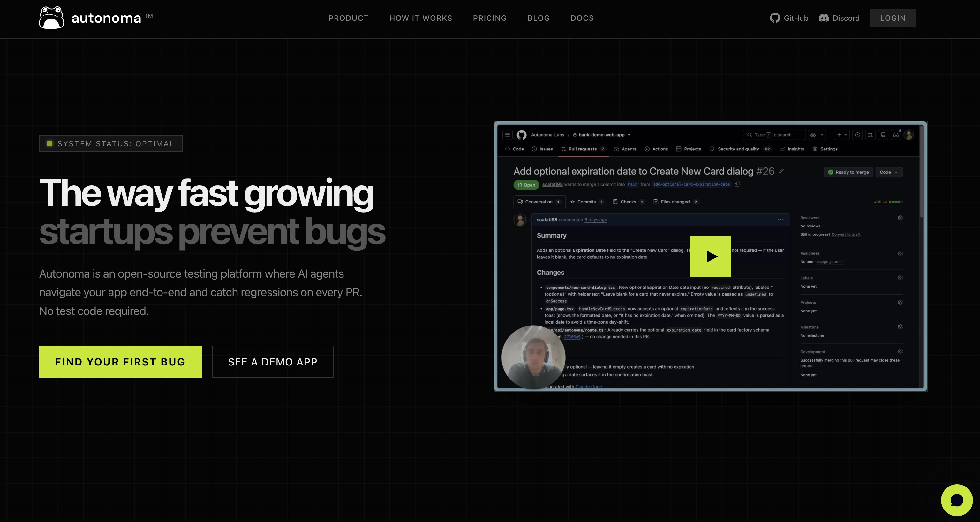This screenshot has height=522, width=980.
Task: Go to HOW IT WORKS section
Action: coord(421,18)
